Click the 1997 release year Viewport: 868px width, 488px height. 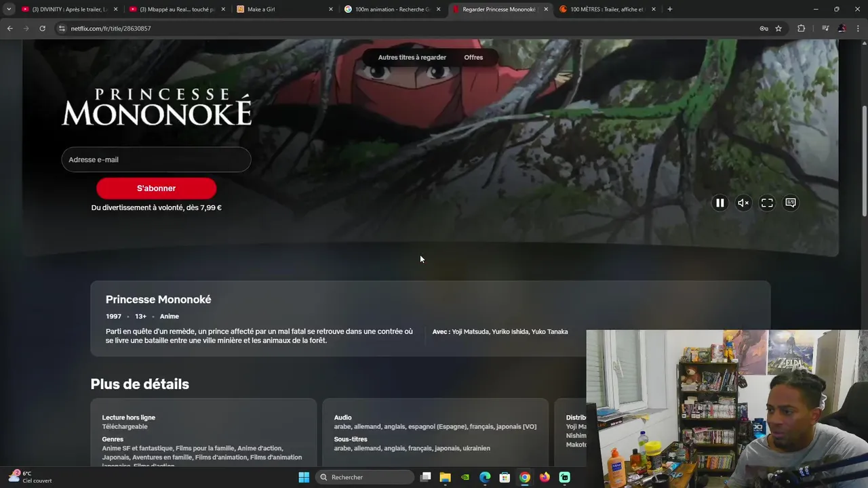pyautogui.click(x=113, y=317)
